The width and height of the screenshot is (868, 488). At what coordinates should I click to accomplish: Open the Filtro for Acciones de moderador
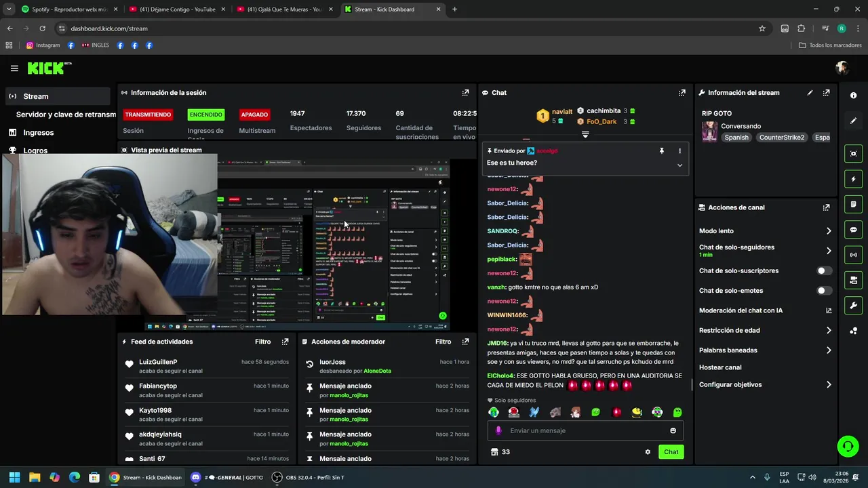[x=443, y=342]
